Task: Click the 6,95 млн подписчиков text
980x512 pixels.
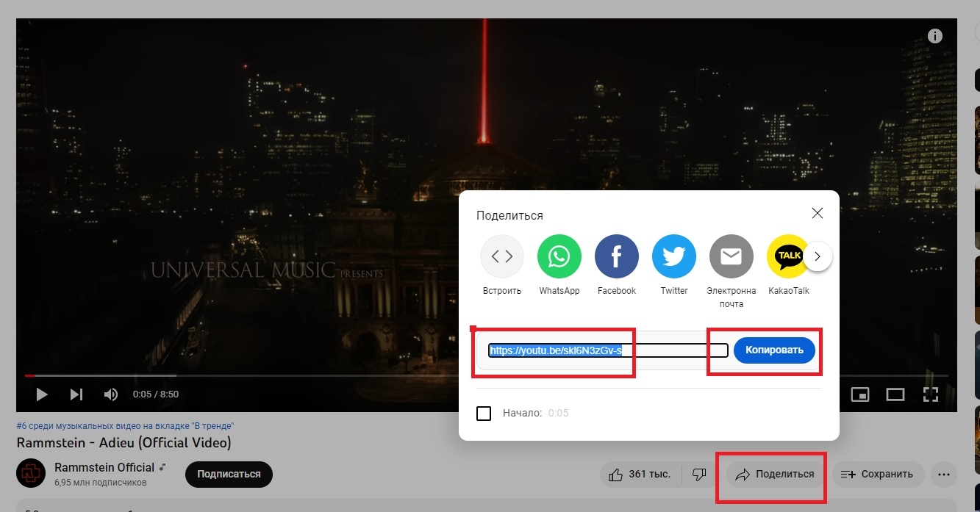Action: point(101,483)
